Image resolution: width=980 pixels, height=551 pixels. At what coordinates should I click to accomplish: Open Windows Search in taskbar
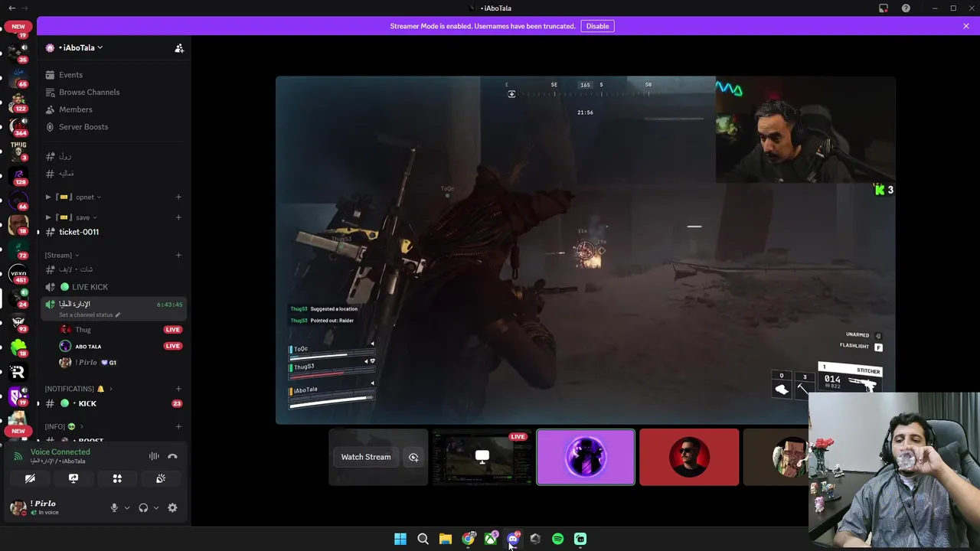point(423,539)
